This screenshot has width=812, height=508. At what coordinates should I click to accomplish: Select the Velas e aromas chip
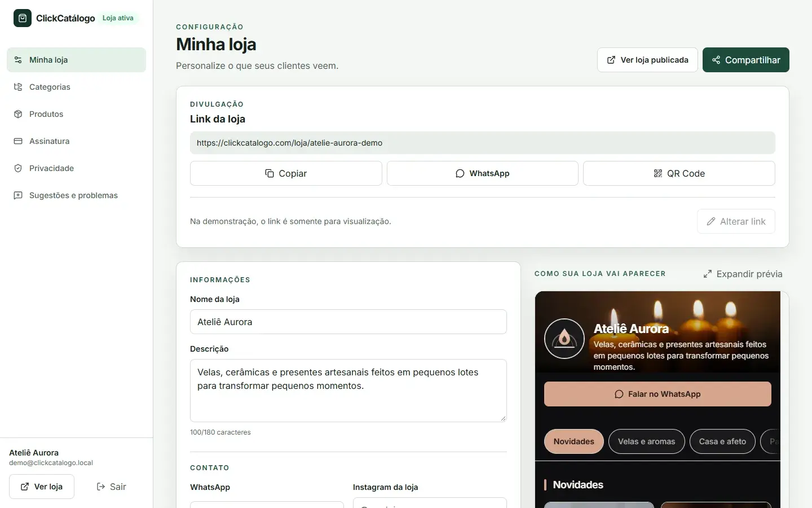647,441
